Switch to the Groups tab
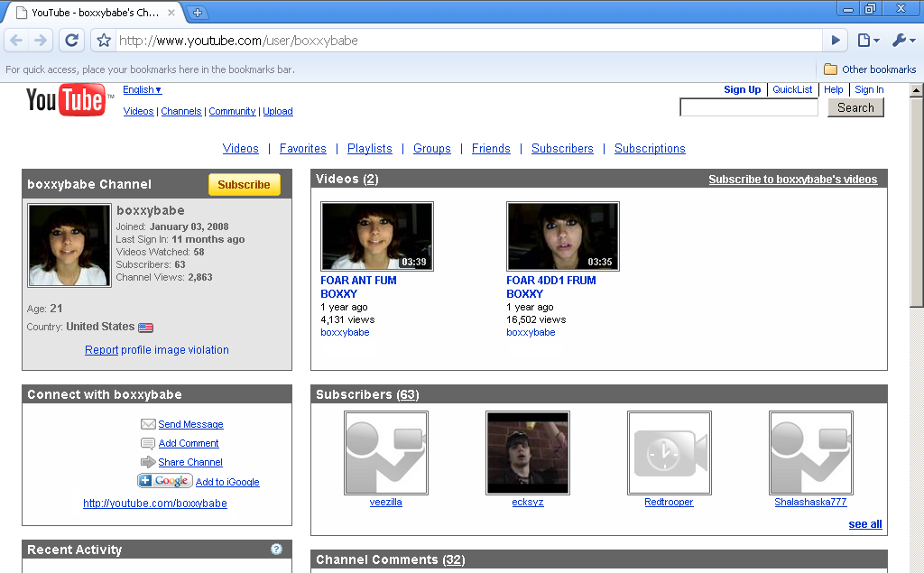Viewport: 924px width, 573px height. (x=432, y=149)
